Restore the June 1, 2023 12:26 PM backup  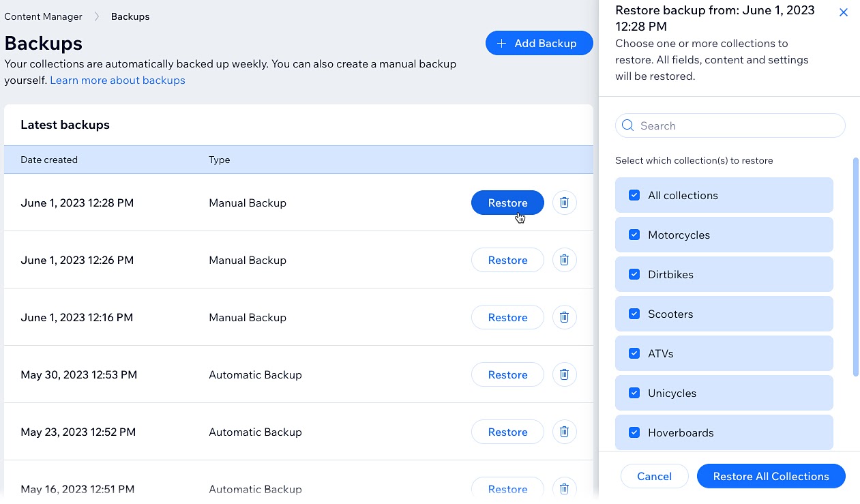pos(507,259)
